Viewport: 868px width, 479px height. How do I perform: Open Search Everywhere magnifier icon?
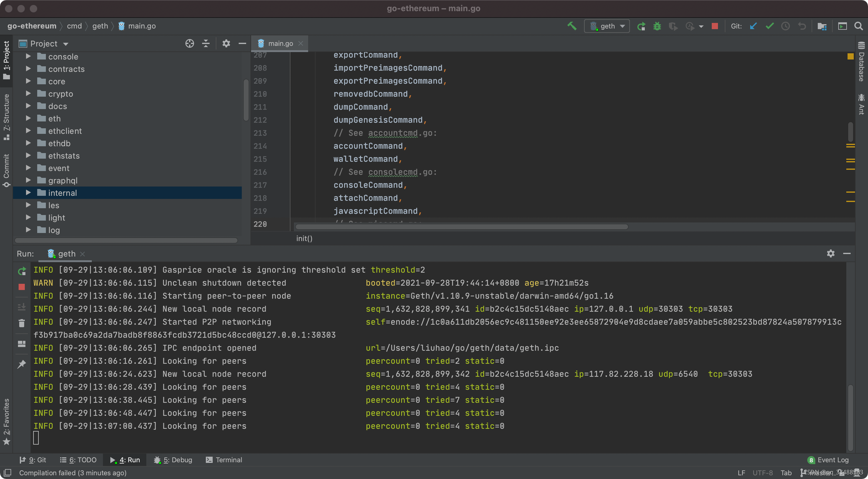point(858,26)
